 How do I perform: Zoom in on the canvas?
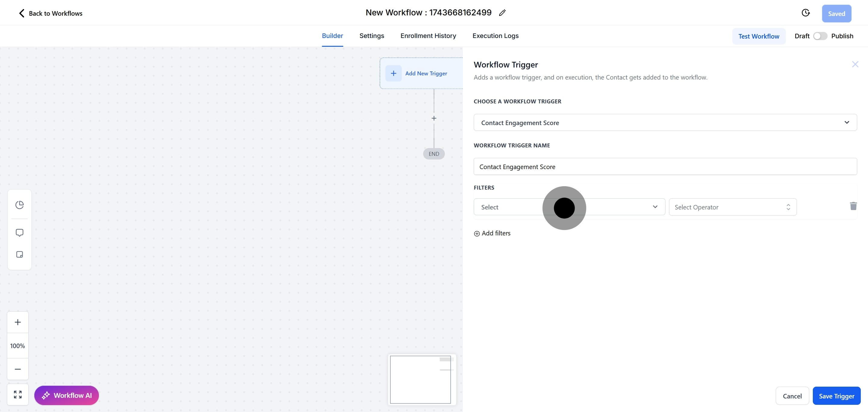[x=18, y=322]
